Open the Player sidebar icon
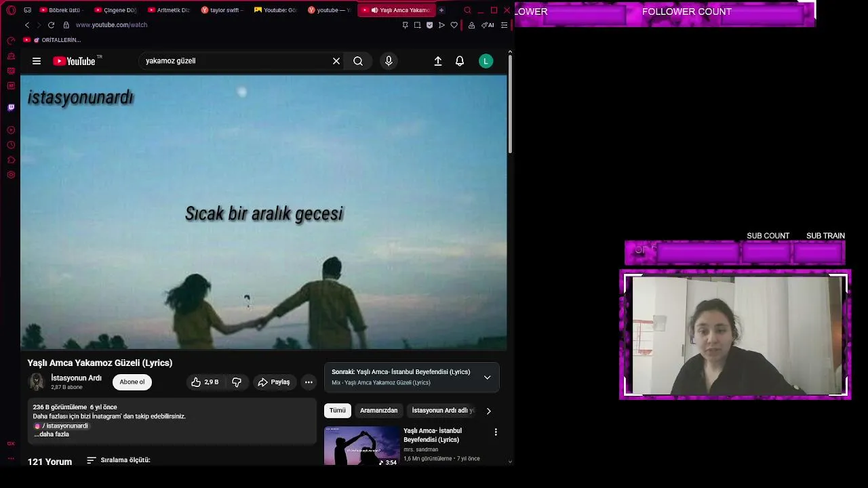 tap(11, 130)
